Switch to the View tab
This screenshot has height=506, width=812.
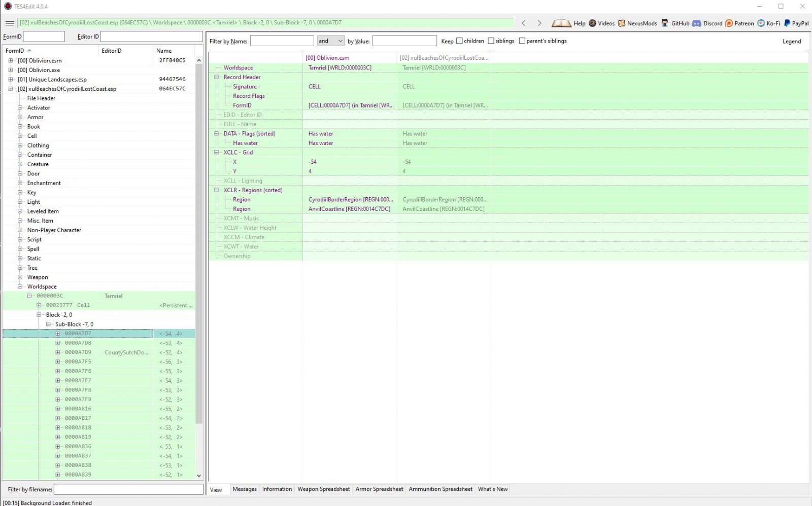pos(216,490)
